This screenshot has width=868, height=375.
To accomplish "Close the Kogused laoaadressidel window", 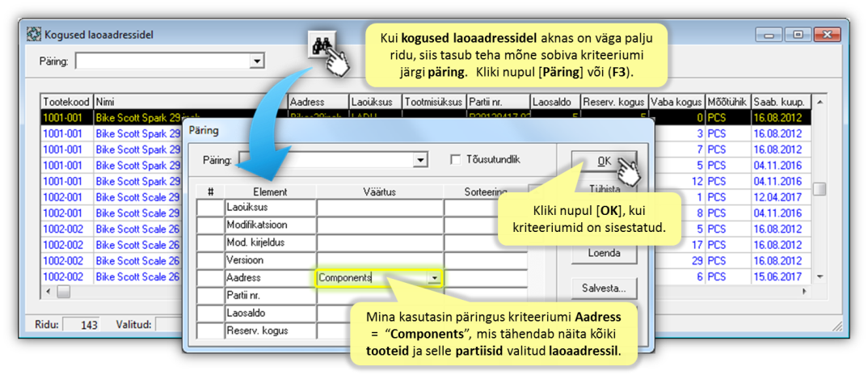I will click(x=828, y=34).
